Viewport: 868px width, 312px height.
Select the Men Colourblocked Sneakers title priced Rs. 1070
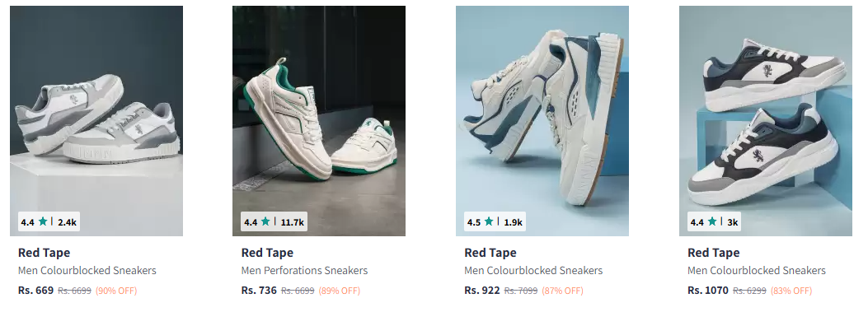tap(757, 271)
